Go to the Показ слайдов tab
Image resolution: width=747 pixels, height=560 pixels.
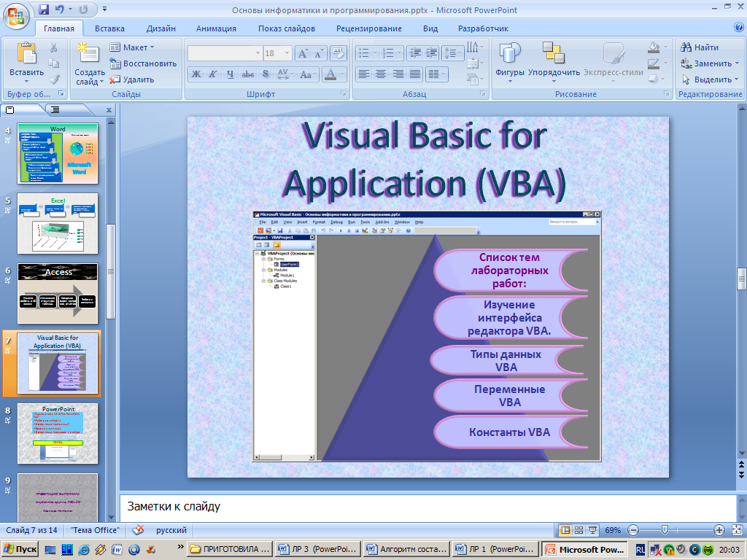point(287,28)
